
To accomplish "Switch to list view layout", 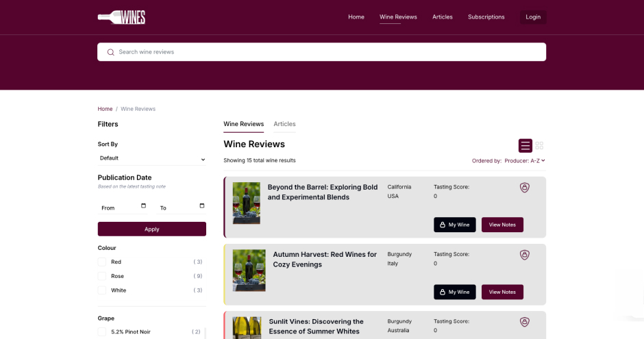I will click(525, 146).
